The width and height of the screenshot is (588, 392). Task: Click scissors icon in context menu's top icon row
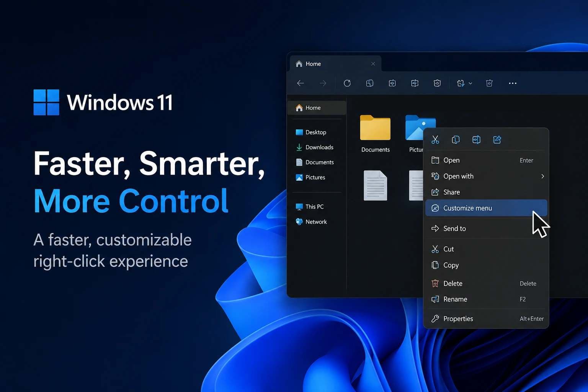pos(435,140)
